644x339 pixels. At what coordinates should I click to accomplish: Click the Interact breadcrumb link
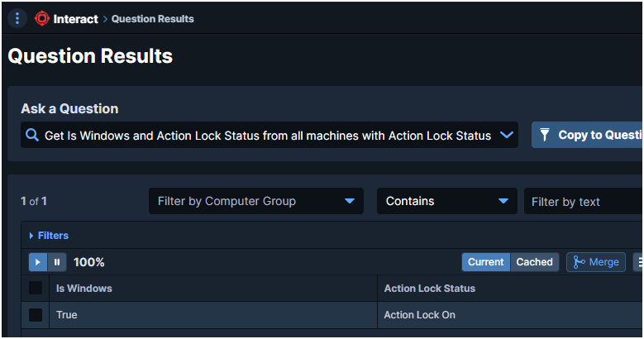tap(75, 18)
